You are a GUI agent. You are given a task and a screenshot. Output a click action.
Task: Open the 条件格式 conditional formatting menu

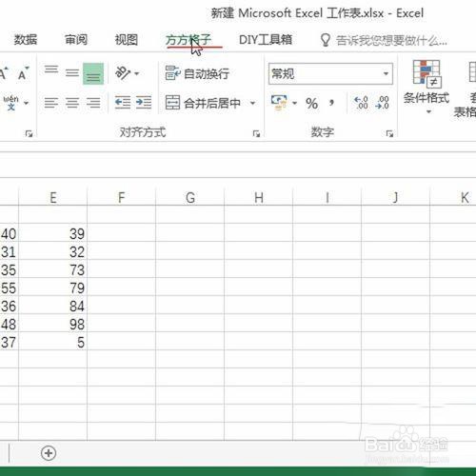tap(426, 88)
